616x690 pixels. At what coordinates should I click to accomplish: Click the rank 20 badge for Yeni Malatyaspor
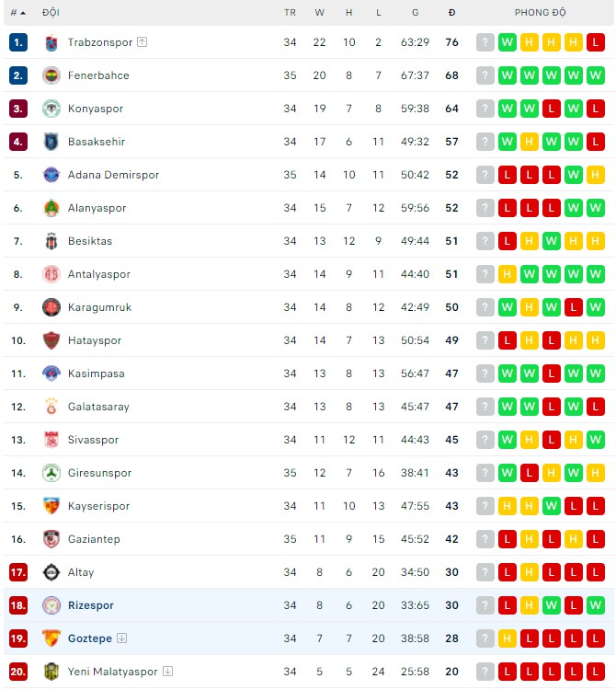18,672
